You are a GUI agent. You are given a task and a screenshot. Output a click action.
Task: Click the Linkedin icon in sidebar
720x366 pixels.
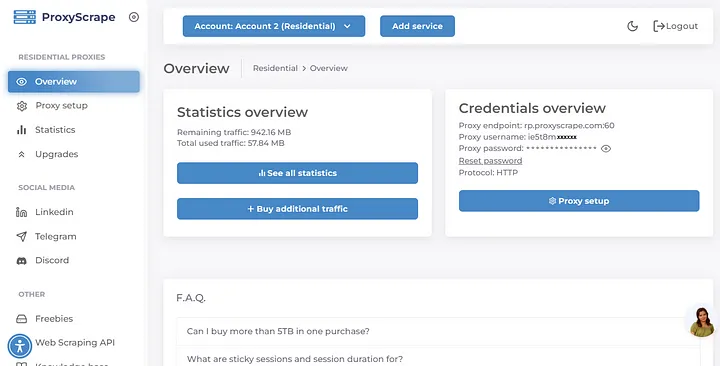(x=22, y=212)
